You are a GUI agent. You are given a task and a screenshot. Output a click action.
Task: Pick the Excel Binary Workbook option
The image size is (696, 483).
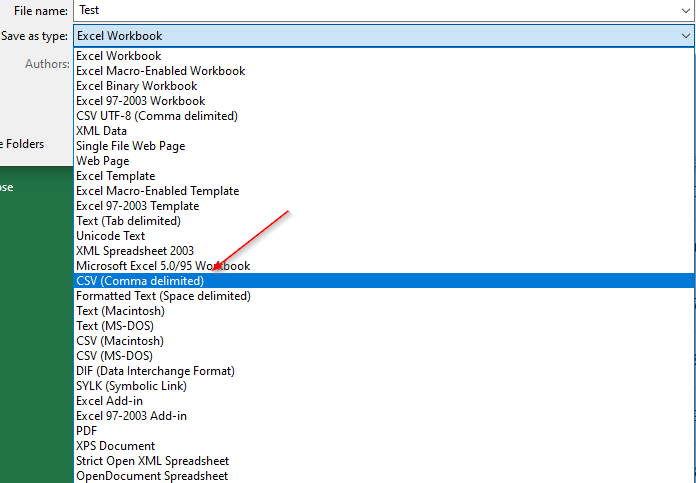(384, 86)
